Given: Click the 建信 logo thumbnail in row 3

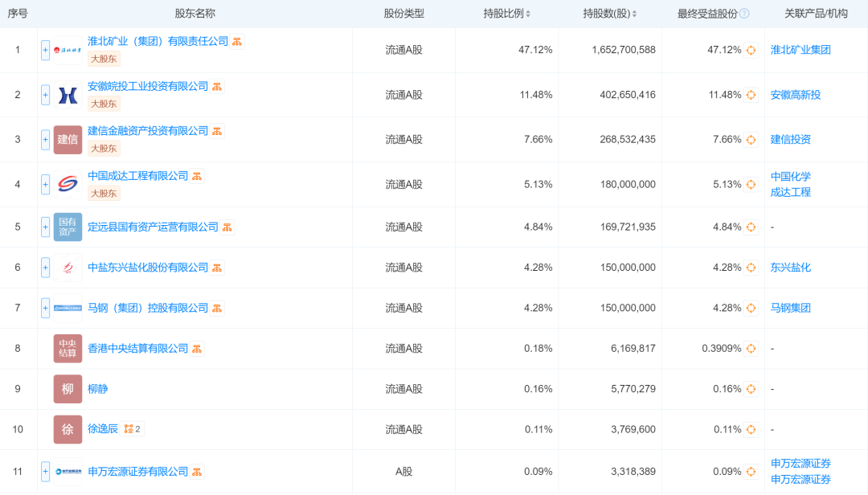Looking at the screenshot, I should click(68, 139).
